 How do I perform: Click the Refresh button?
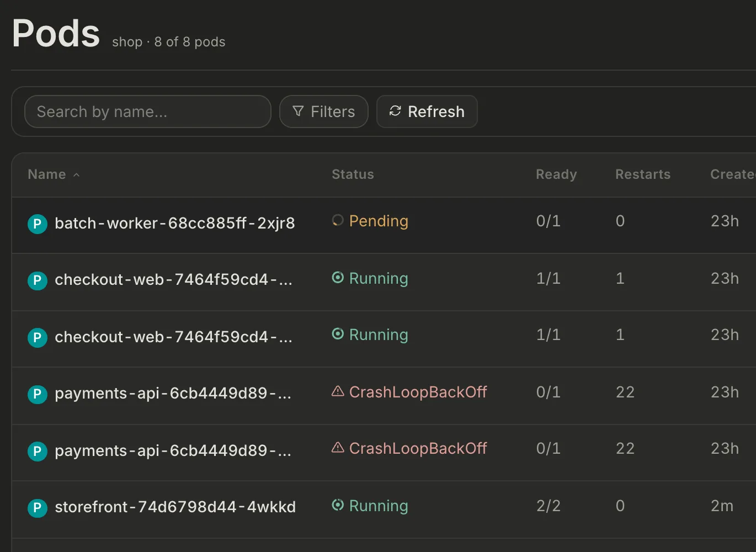(427, 112)
